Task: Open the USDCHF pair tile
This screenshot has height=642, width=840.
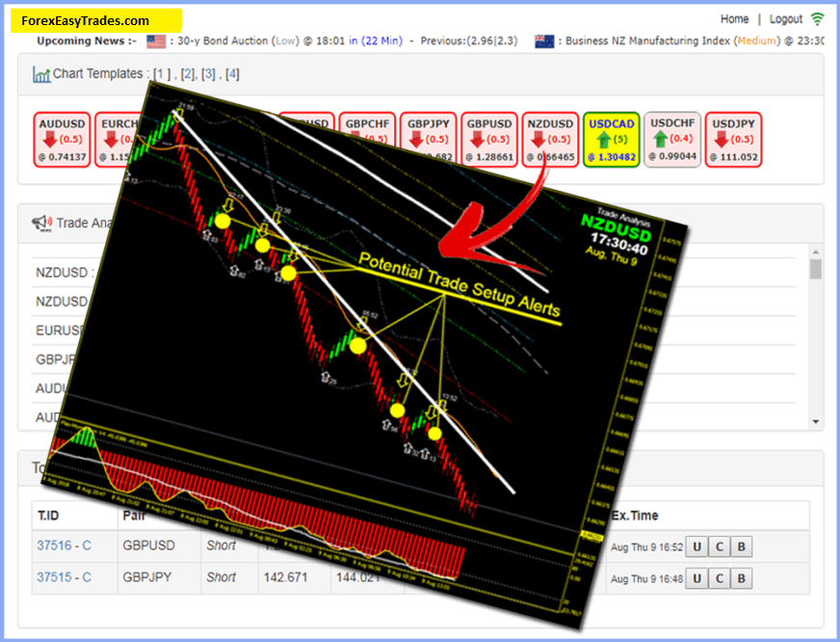Action: [x=672, y=140]
